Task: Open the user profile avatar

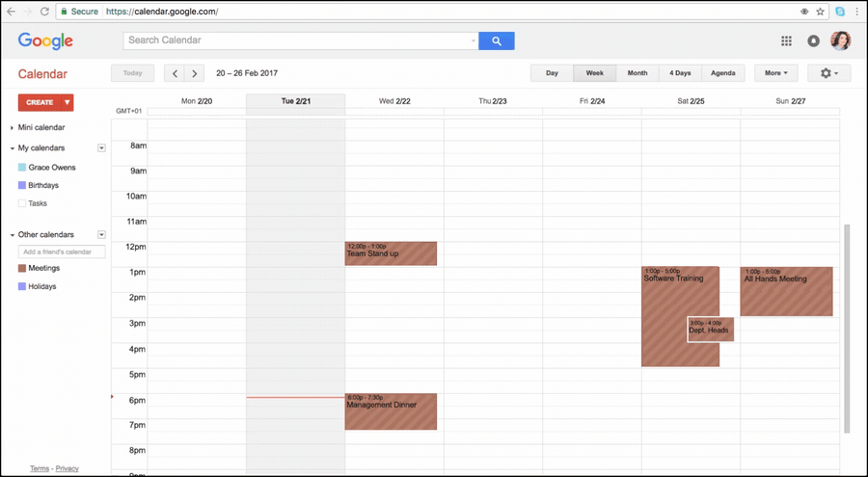Action: point(840,40)
